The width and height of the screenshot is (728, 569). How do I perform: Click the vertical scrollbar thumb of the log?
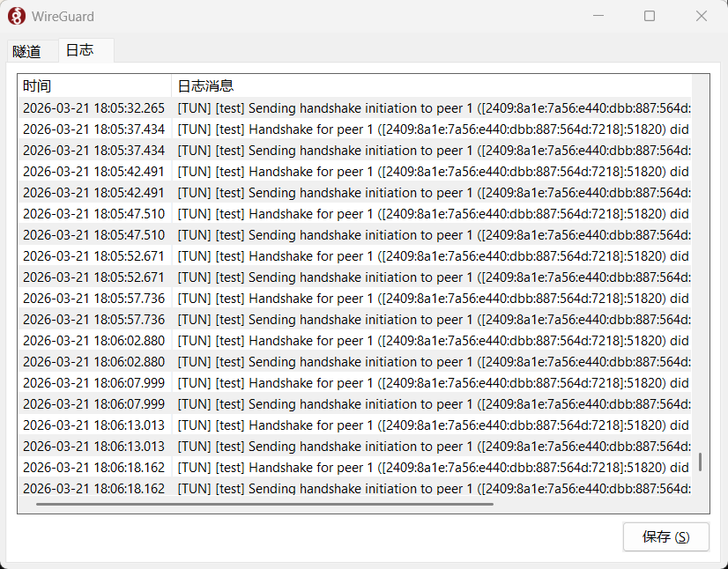701,462
